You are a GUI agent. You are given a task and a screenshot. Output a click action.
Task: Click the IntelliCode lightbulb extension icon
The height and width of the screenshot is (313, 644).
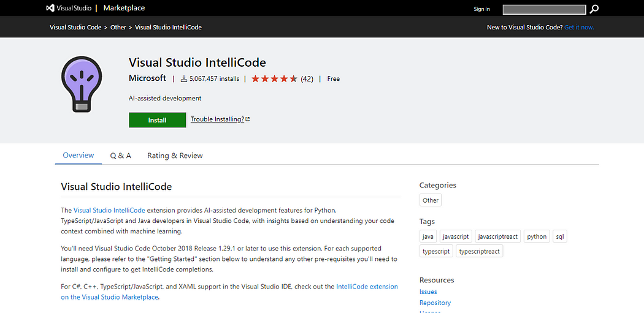click(x=82, y=84)
